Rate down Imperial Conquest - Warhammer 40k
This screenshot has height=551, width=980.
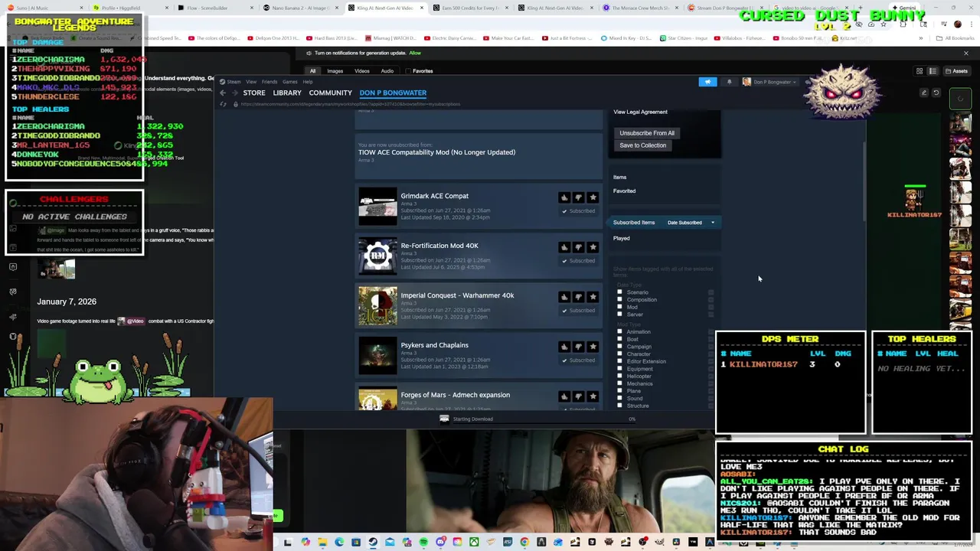pyautogui.click(x=579, y=297)
